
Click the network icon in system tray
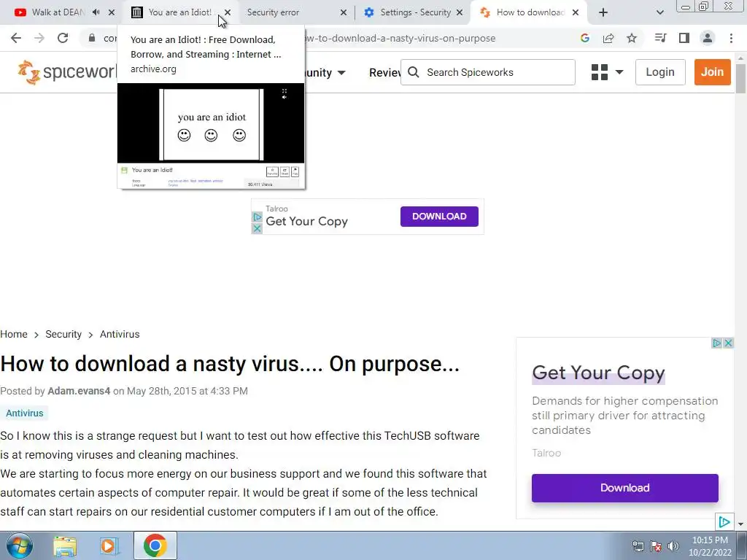click(638, 546)
